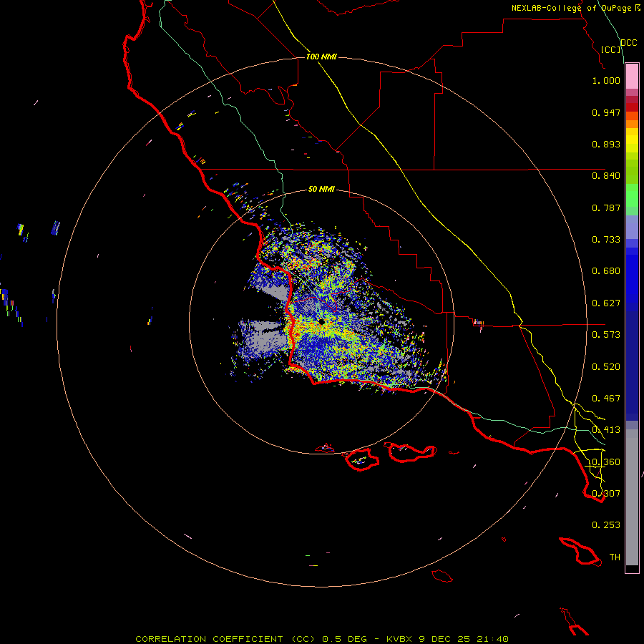Viewport: 644px width, 644px height.
Task: Click the TH threshold label
Action: click(x=615, y=557)
